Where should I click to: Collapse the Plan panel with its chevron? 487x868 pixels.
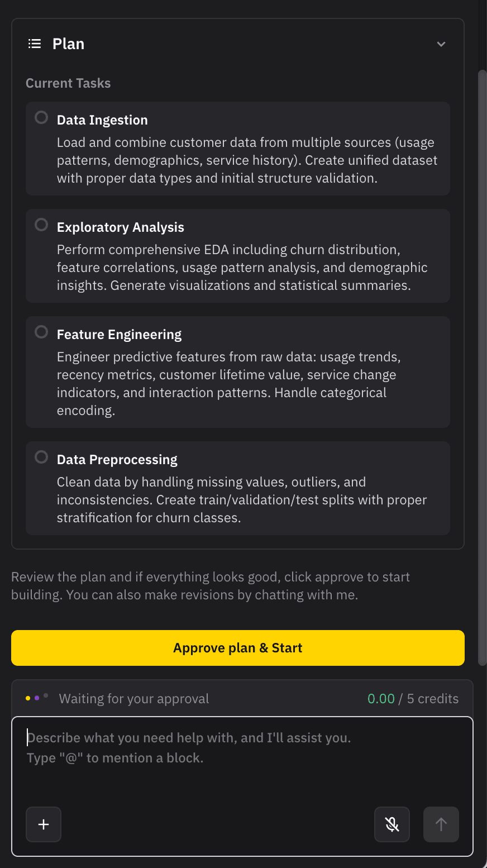(x=441, y=44)
